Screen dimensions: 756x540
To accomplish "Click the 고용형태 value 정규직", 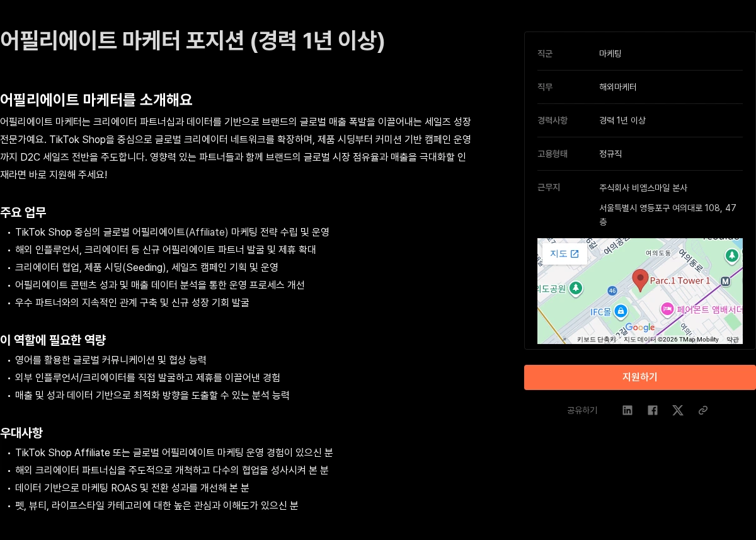I will pos(610,154).
